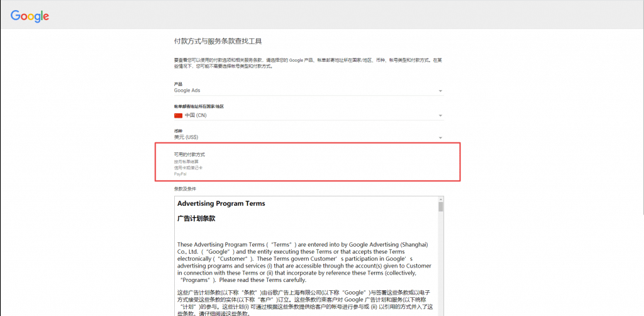
Task: Click the 产品 field label
Action: tap(178, 84)
